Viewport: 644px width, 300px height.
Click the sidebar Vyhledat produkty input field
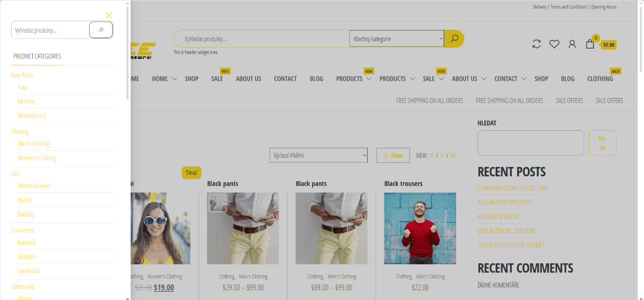[50, 30]
